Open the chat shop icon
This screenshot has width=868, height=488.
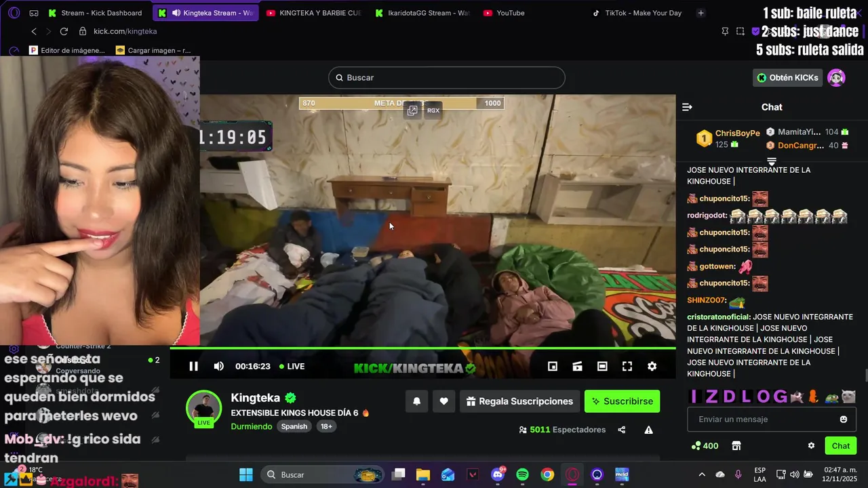tap(736, 445)
